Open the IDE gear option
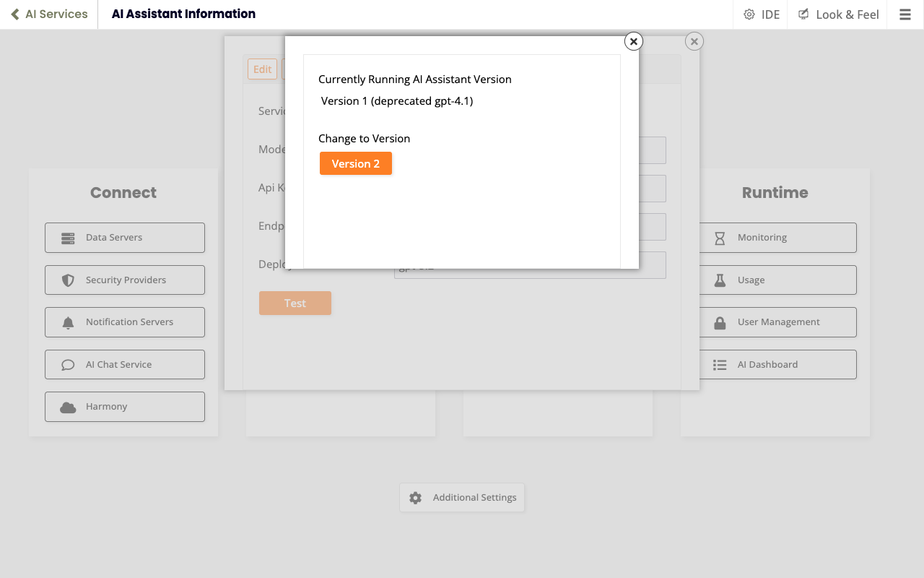 tap(762, 14)
